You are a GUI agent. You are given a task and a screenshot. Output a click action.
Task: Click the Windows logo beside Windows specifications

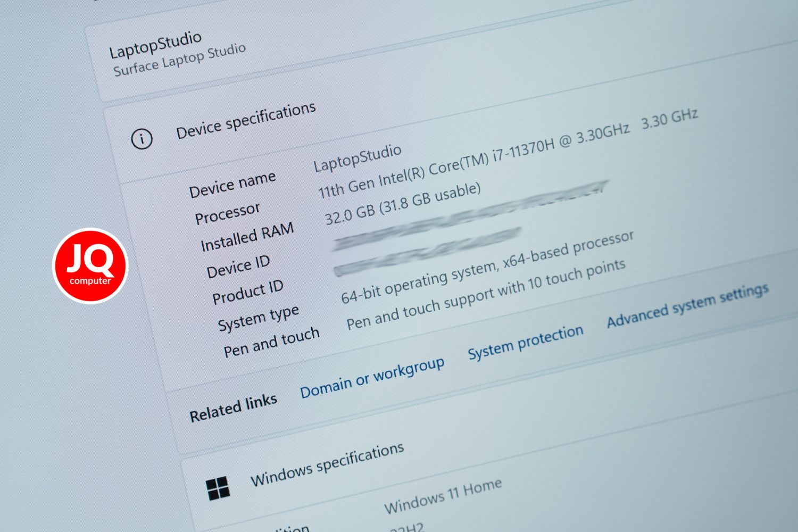(x=218, y=488)
